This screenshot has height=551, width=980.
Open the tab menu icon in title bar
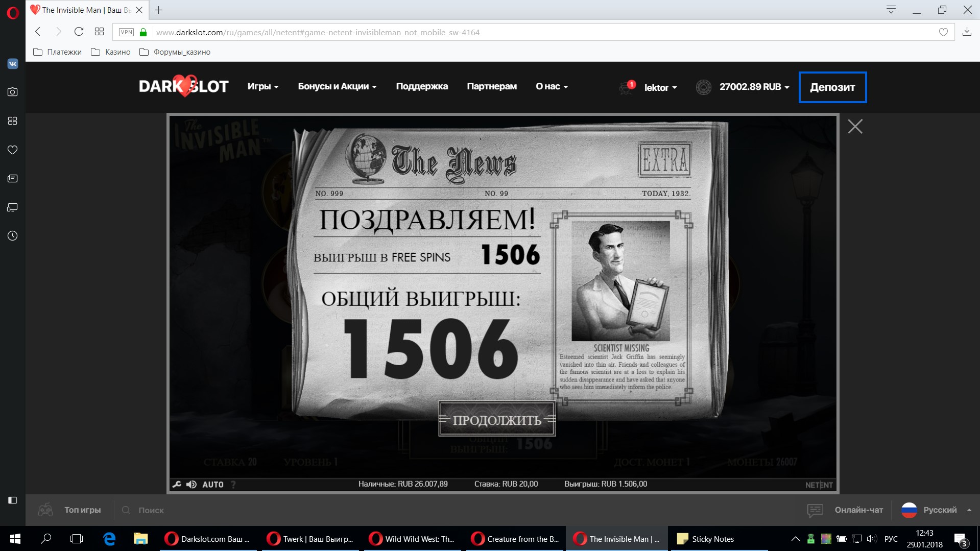pos(891,10)
